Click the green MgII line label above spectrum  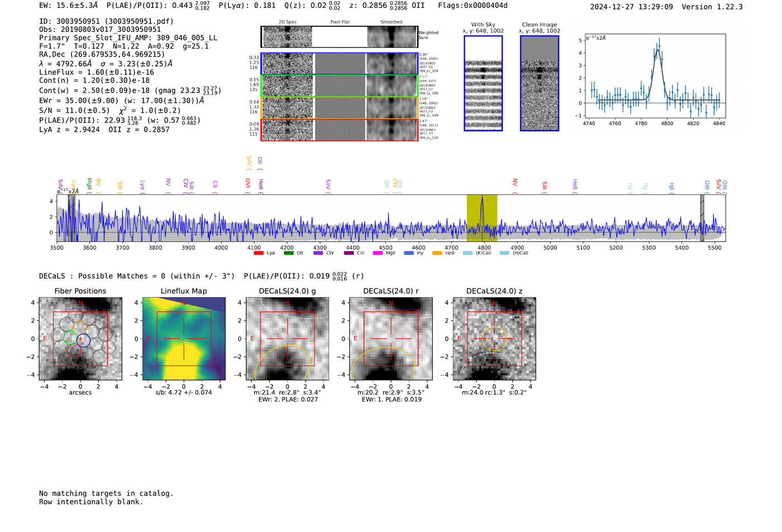89,185
